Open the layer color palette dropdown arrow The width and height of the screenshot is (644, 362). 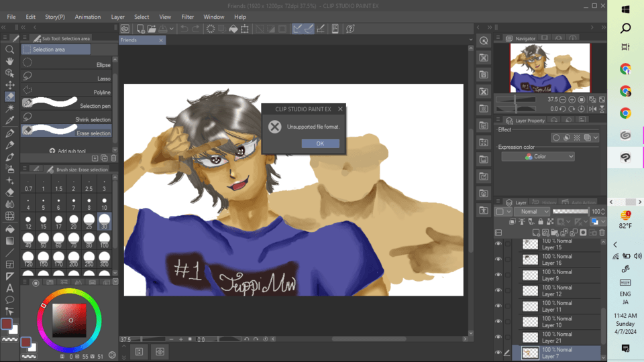pyautogui.click(x=509, y=211)
